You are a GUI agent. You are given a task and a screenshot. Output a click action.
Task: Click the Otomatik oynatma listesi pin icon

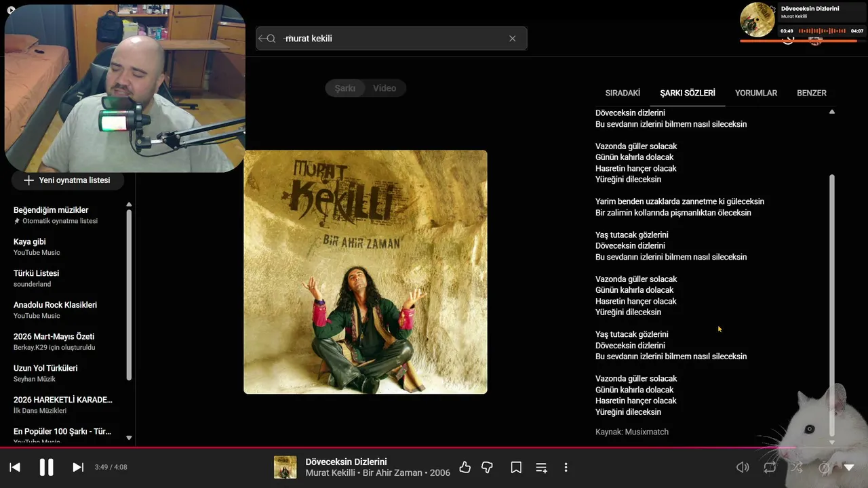pyautogui.click(x=17, y=221)
